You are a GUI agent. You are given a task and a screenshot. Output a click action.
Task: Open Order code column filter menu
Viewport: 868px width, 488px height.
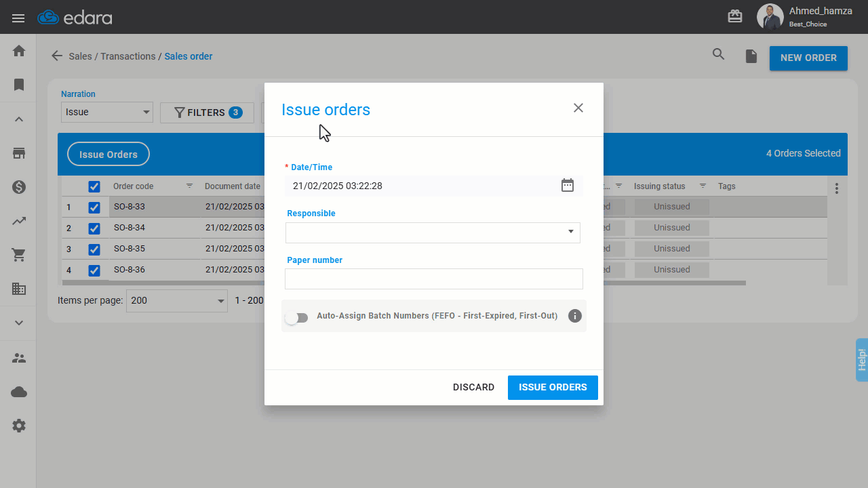(190, 186)
